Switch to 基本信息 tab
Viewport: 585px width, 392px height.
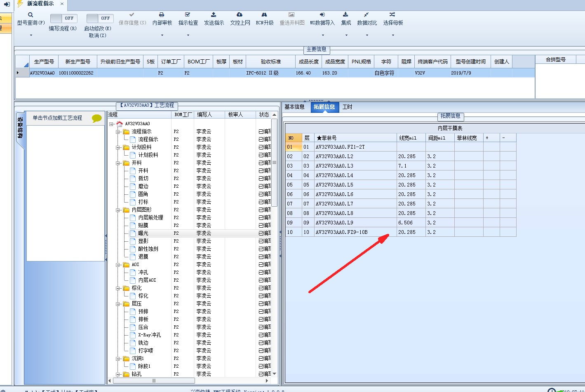(x=294, y=107)
